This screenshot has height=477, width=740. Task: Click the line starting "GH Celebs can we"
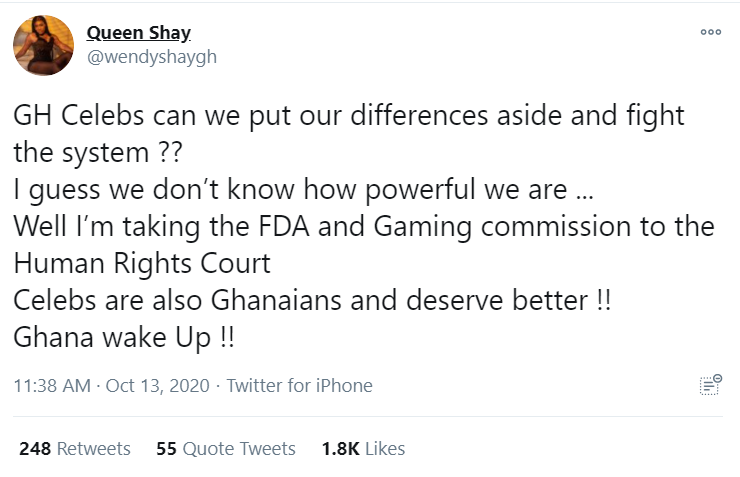pos(349,115)
